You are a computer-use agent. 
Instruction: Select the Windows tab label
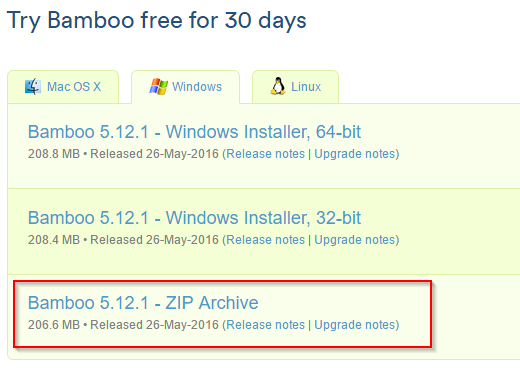197,87
